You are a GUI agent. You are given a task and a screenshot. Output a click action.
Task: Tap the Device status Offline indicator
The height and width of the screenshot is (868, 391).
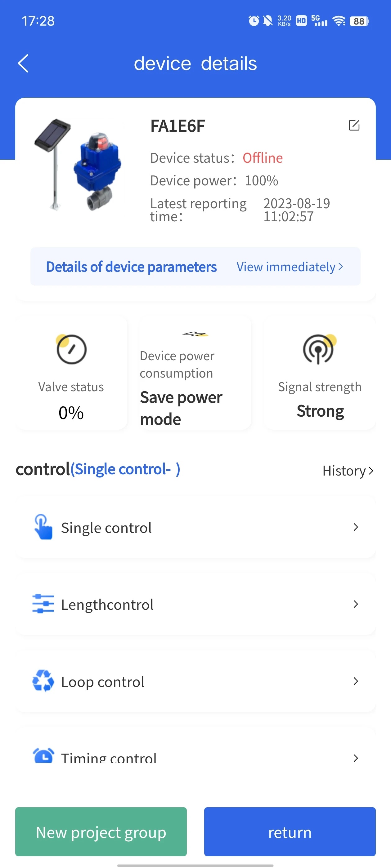[x=263, y=158]
